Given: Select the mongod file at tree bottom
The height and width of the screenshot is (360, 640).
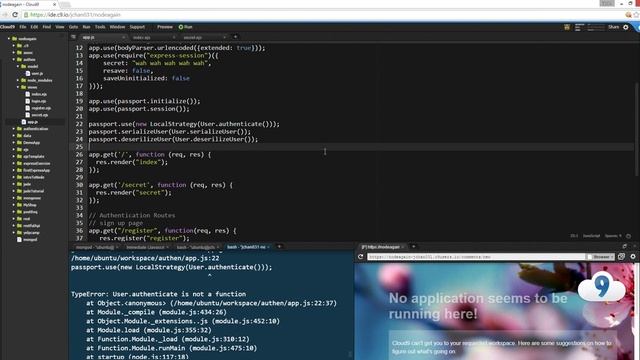Looking at the screenshot, I should point(30,240).
